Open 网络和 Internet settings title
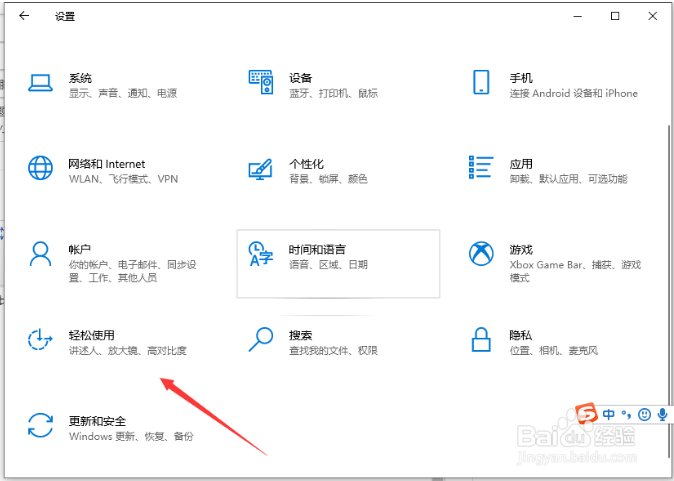 pyautogui.click(x=107, y=164)
